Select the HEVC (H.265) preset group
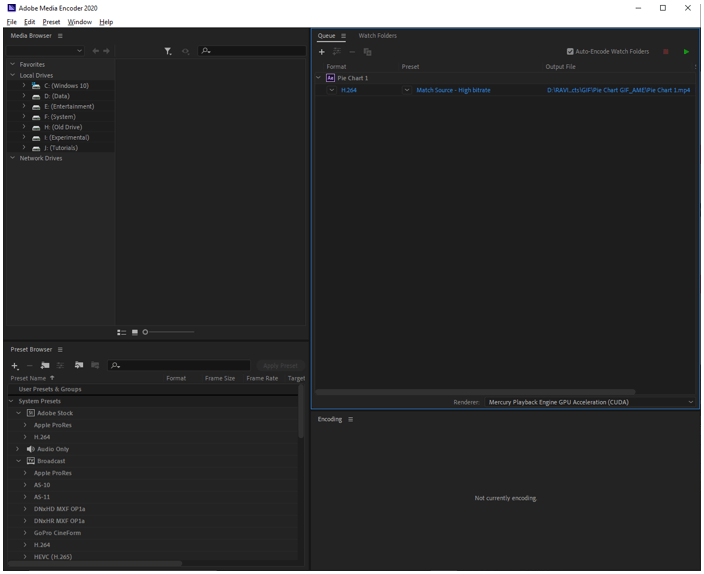 point(53,557)
